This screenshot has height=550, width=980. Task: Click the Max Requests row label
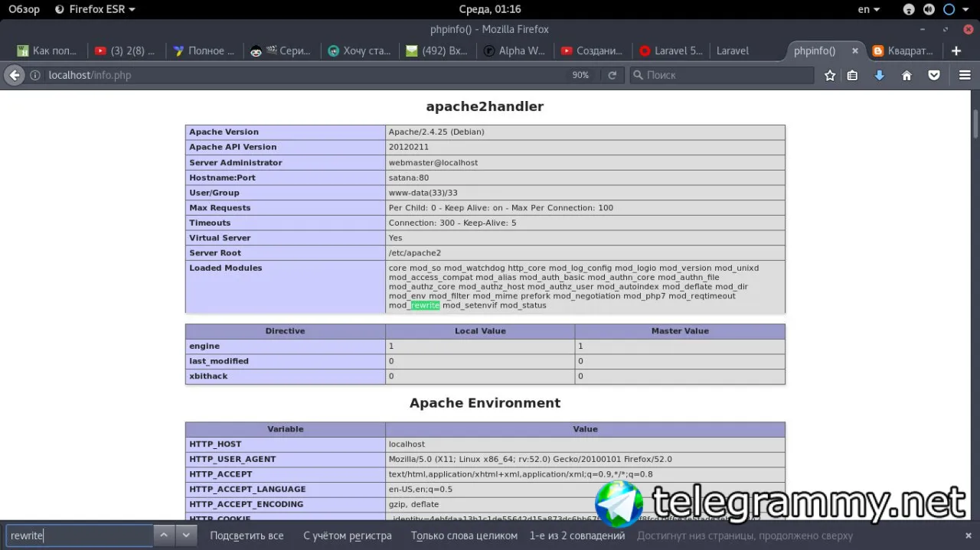tap(220, 208)
